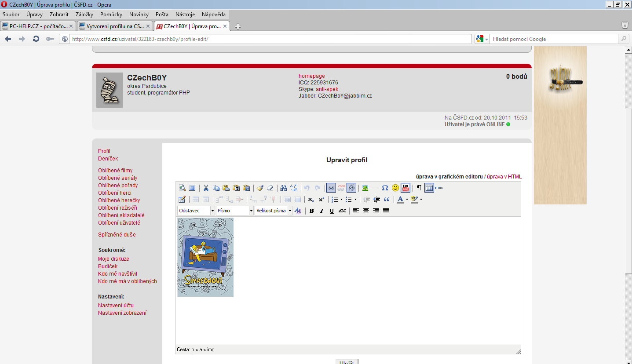Toggle Strikethrough formatting
This screenshot has width=632, height=364.
tap(342, 211)
